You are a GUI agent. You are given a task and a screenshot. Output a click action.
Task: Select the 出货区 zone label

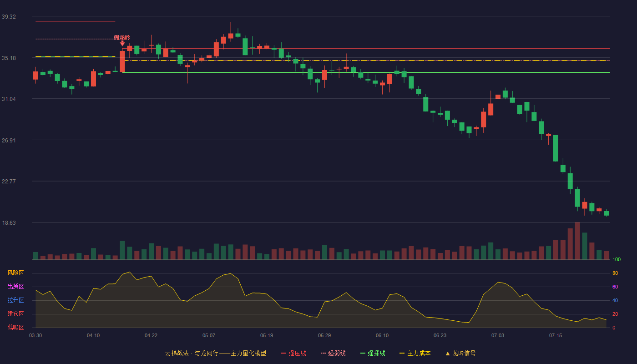(15, 287)
